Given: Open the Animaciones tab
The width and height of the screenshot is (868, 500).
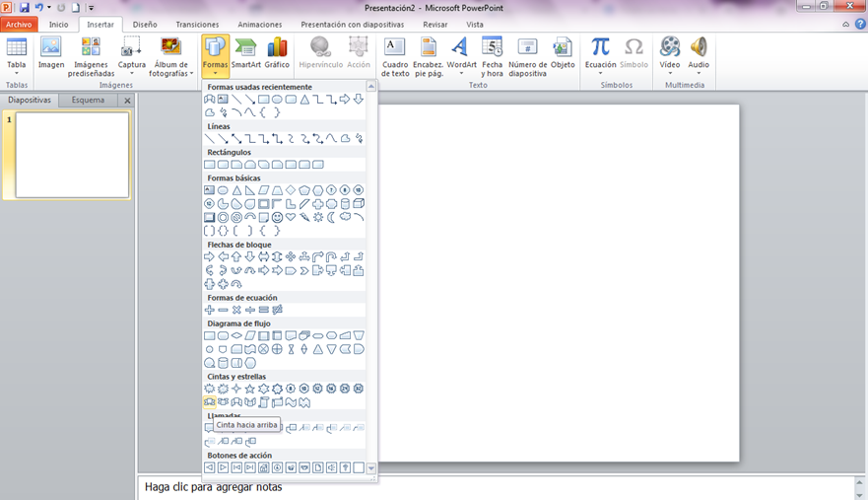Looking at the screenshot, I should (x=260, y=25).
